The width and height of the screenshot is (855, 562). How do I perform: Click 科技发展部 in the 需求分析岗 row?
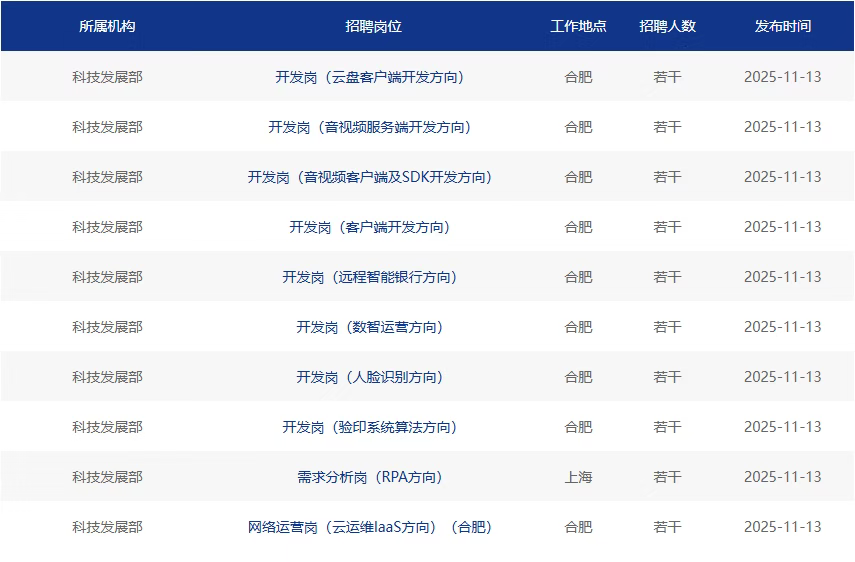click(x=107, y=477)
